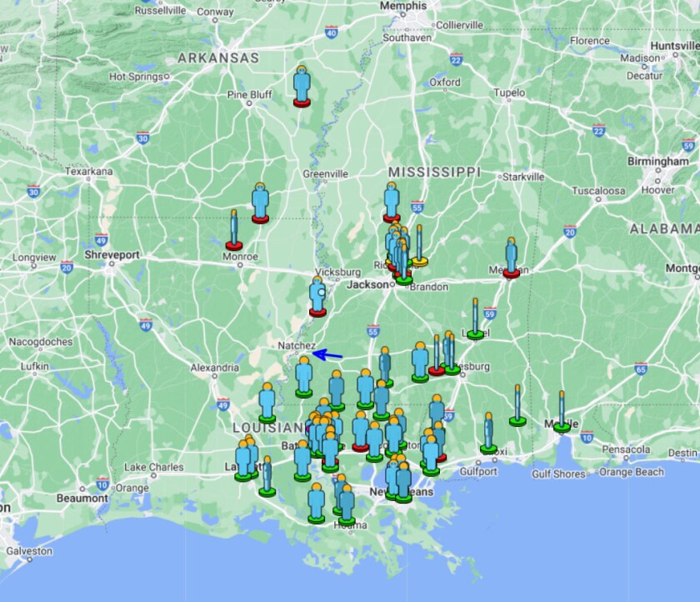The height and width of the screenshot is (602, 700).
Task: Click the Shreveport city label
Action: click(112, 255)
